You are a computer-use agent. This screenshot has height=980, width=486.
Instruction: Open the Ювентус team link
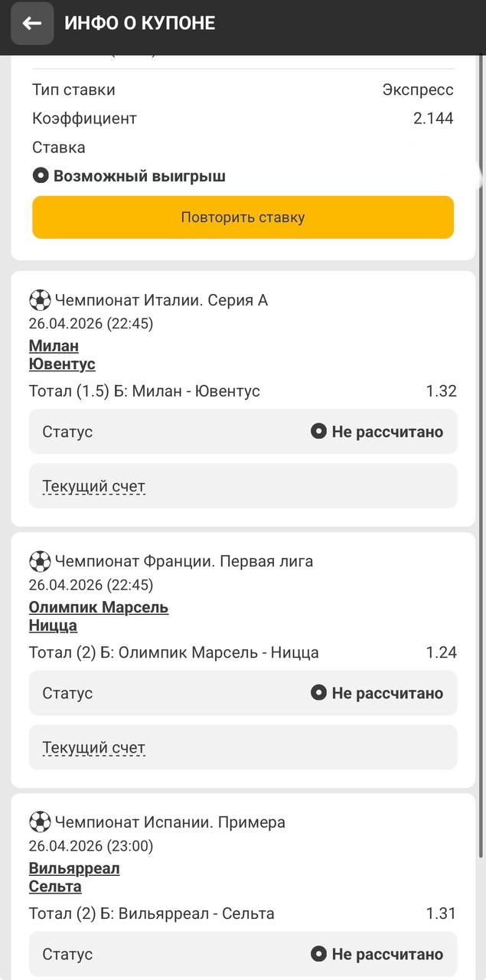click(62, 364)
